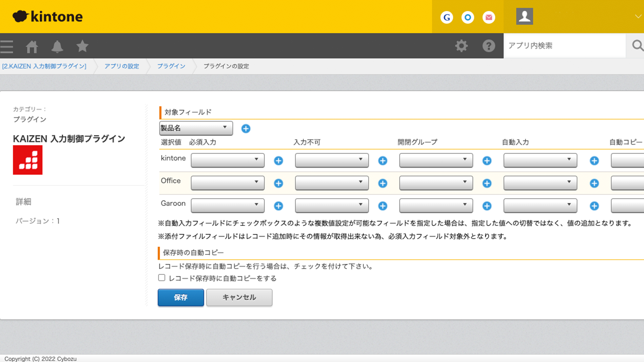Click the Copyright (C) 2022 Cybozu text
Viewport: 644px width, 362px height.
click(40, 358)
